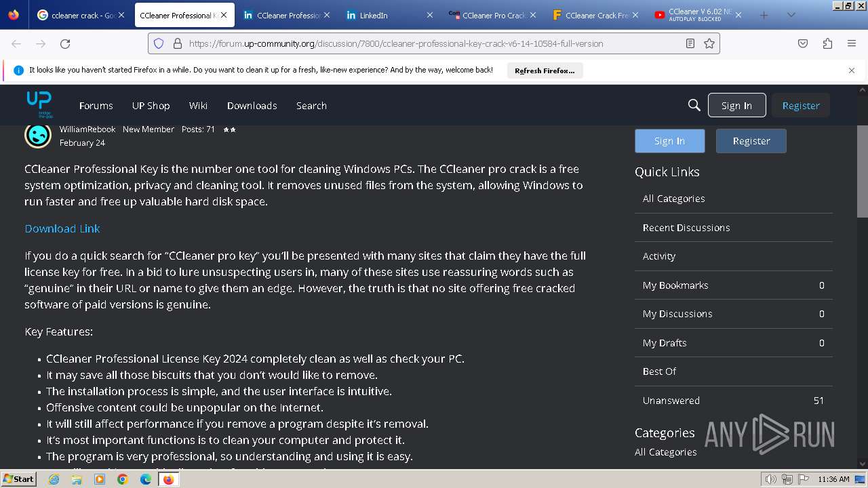Toggle reader view icon in address bar
This screenshot has width=868, height=488.
coord(690,43)
